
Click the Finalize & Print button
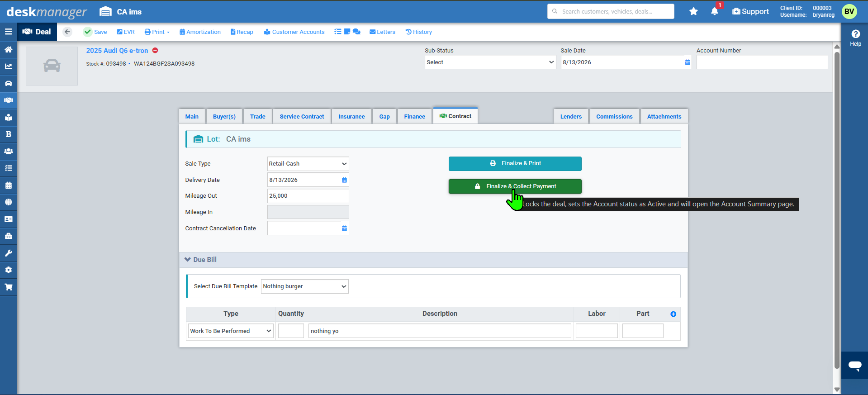515,163
